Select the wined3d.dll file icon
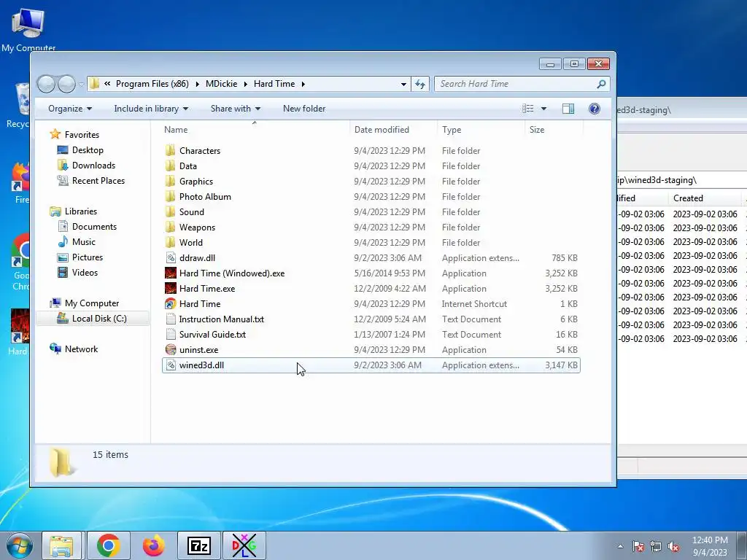This screenshot has width=747, height=560. 171,365
